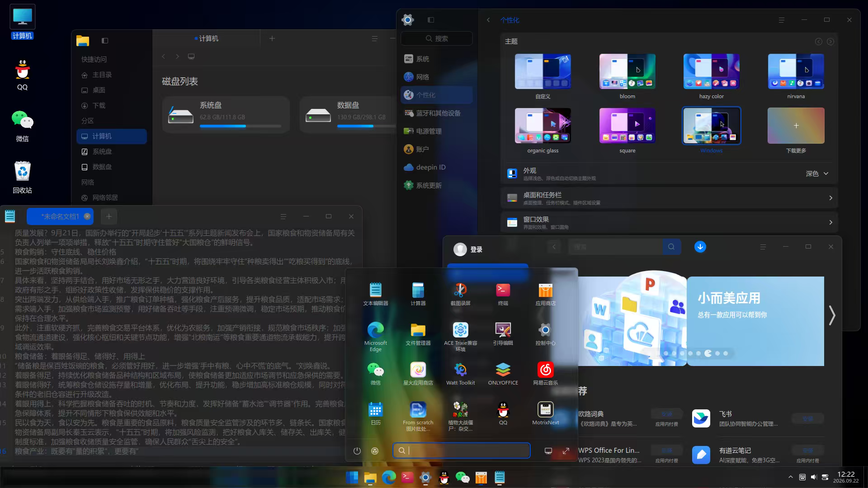The image size is (868, 488).
Task: Switch to the 未命名文档1 editor tab
Action: point(60,216)
